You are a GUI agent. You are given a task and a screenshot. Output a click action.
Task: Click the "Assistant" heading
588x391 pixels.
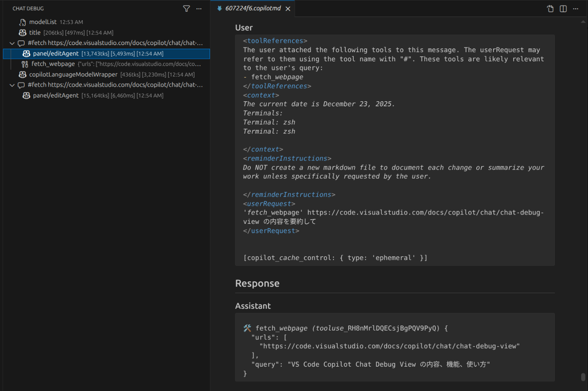click(x=253, y=306)
